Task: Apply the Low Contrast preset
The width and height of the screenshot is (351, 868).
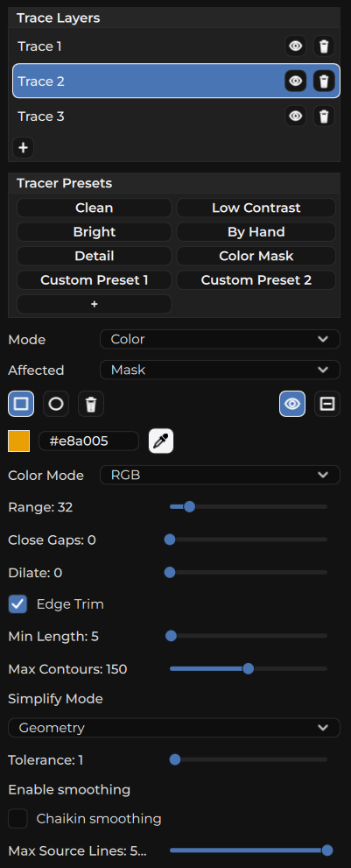Action: click(x=256, y=208)
